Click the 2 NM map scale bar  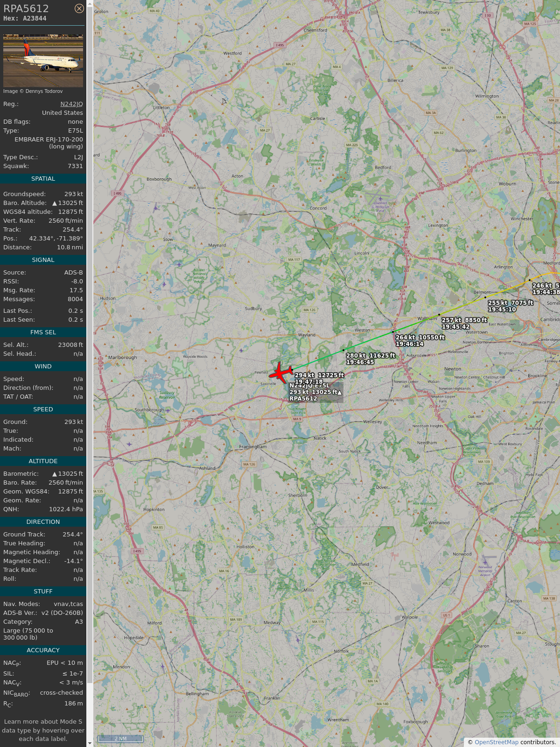pos(120,739)
